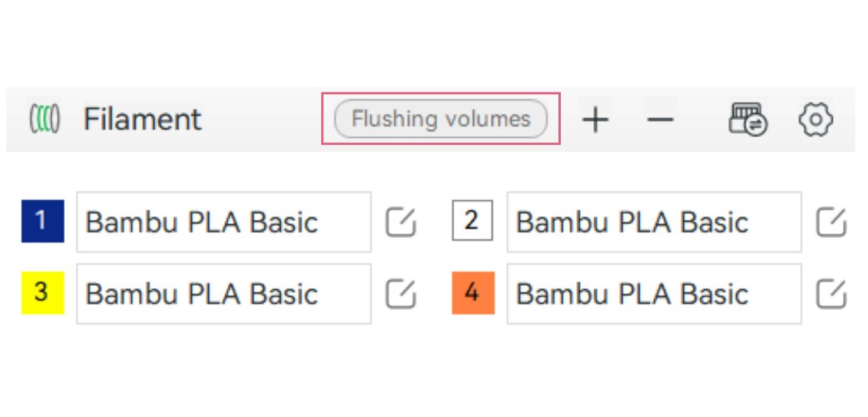This screenshot has height=417, width=868.
Task: Edit filament 1 using its pencil icon
Action: click(x=400, y=222)
